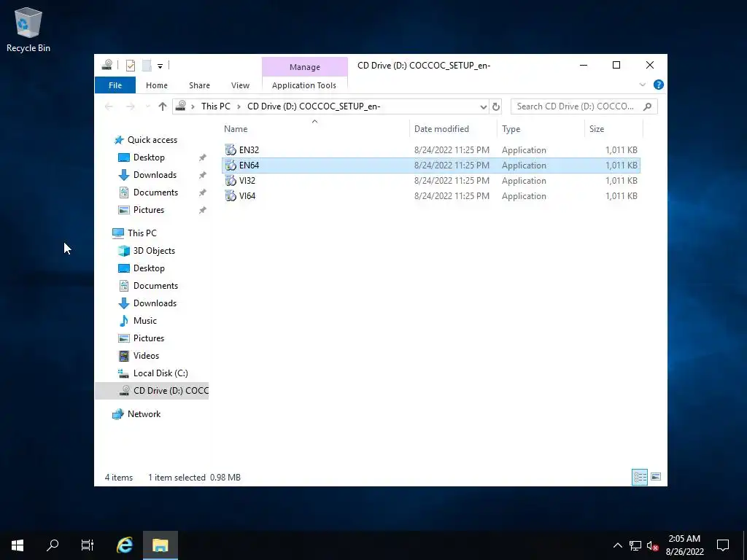Go back with the Back arrow
Image resolution: width=747 pixels, height=560 pixels.
(x=109, y=106)
